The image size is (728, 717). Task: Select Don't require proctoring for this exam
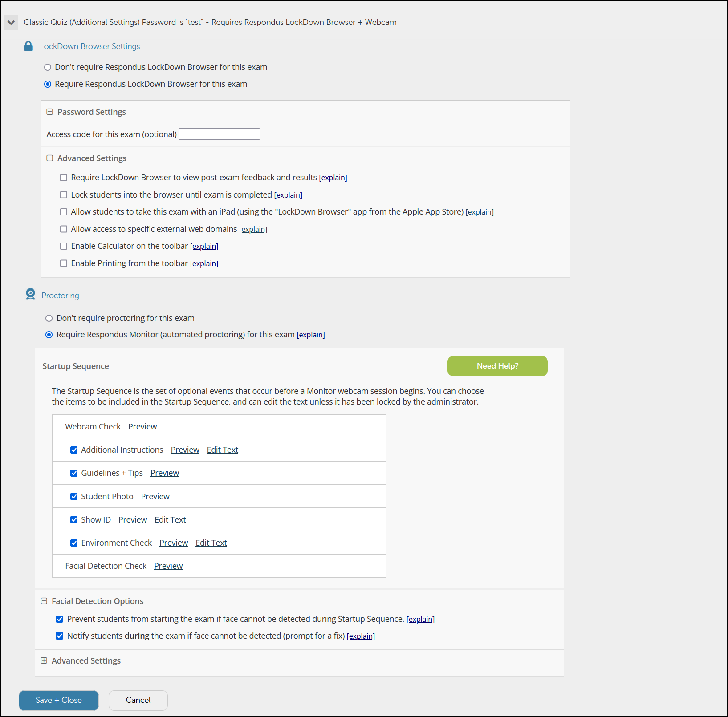(49, 318)
